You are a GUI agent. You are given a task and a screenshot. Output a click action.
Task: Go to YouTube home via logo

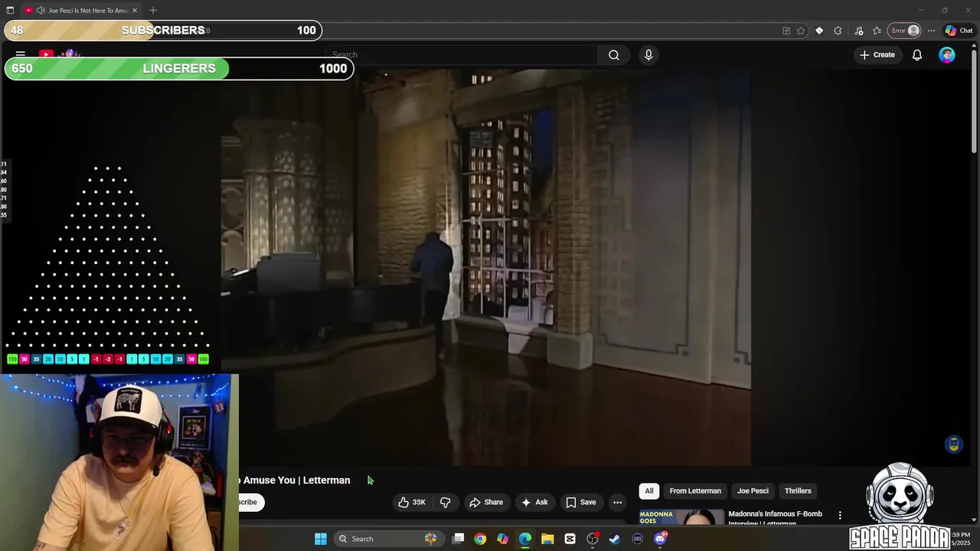coord(60,54)
